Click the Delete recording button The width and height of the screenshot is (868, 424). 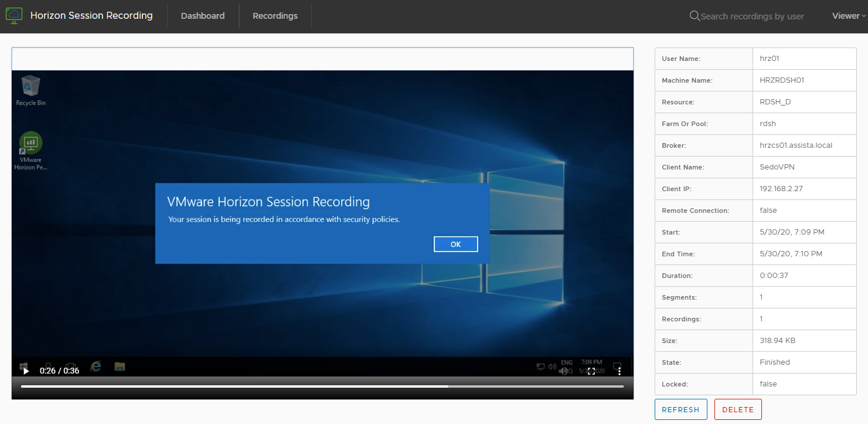[x=738, y=409]
